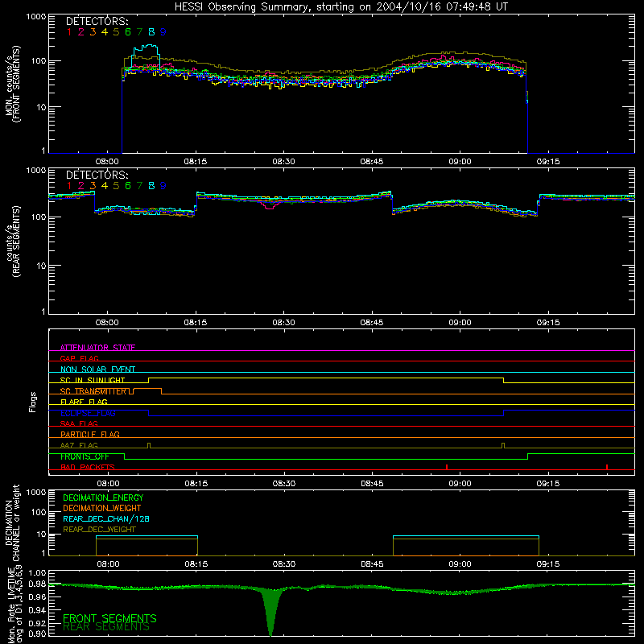The height and width of the screenshot is (644, 644).
Task: Click the A2Z_FLAG pulse near 09:07
Action: [x=503, y=445]
